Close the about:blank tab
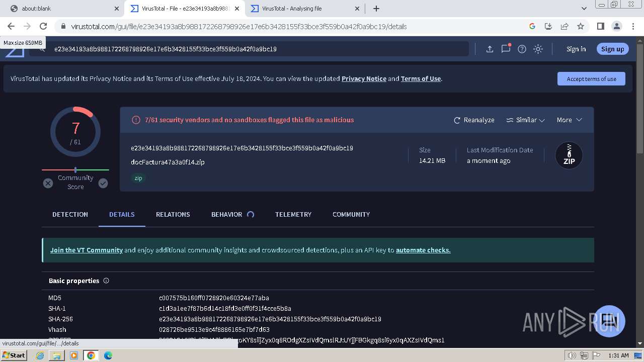The width and height of the screenshot is (644, 362). pos(117,9)
